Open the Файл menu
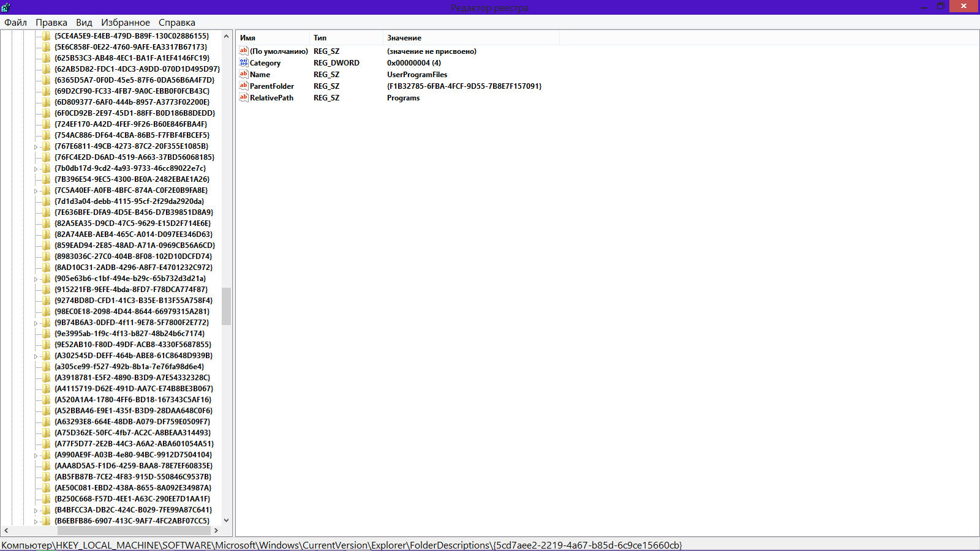Image resolution: width=980 pixels, height=551 pixels. (15, 23)
